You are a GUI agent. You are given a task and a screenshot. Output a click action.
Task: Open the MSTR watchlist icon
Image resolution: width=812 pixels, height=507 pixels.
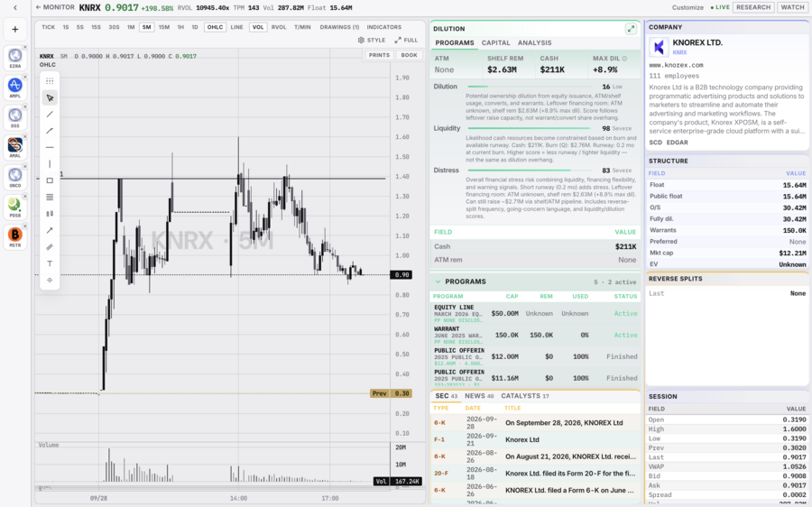pyautogui.click(x=15, y=236)
